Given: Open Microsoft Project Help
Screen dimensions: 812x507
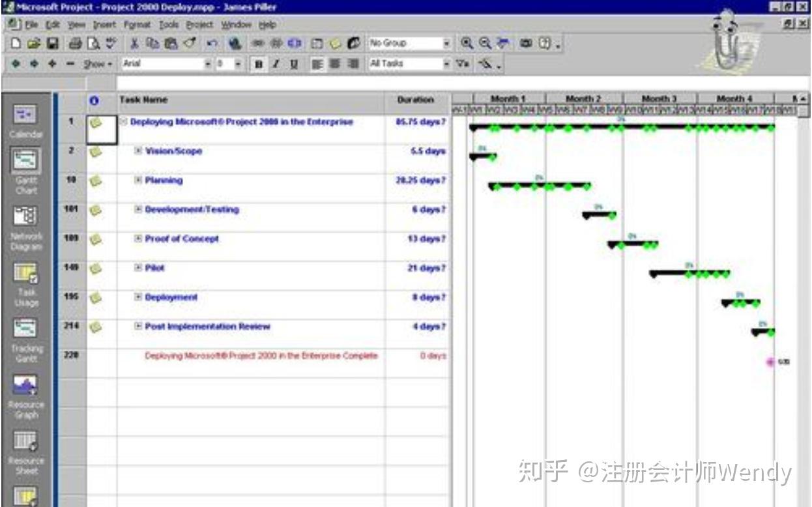Looking at the screenshot, I should (544, 43).
